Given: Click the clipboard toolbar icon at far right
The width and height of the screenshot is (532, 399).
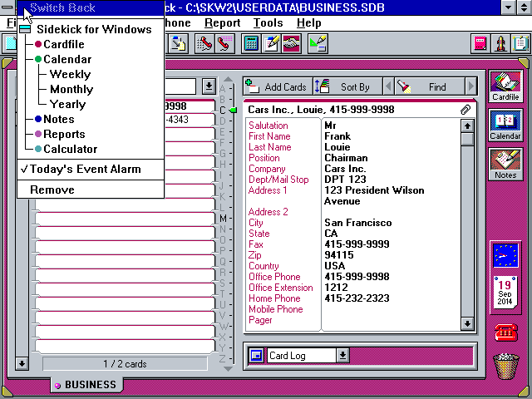Looking at the screenshot, I should point(521,43).
